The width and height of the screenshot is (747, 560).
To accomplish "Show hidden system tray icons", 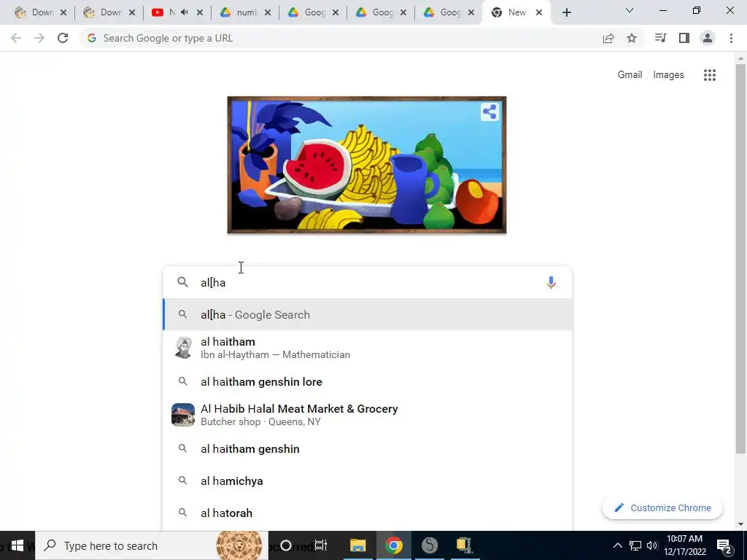I will pyautogui.click(x=617, y=545).
